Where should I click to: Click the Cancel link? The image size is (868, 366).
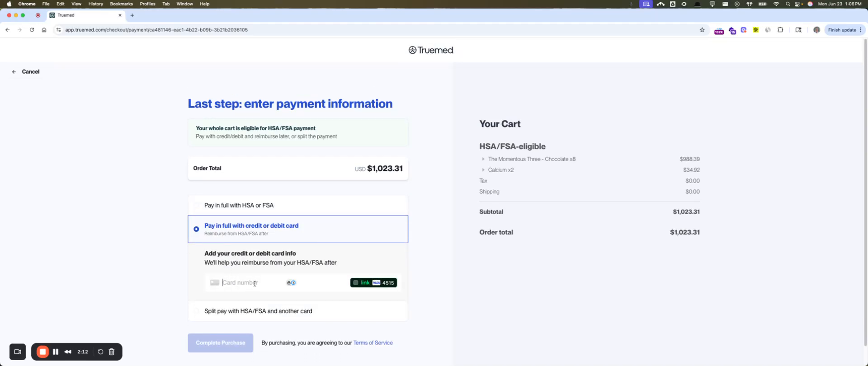[x=31, y=72]
